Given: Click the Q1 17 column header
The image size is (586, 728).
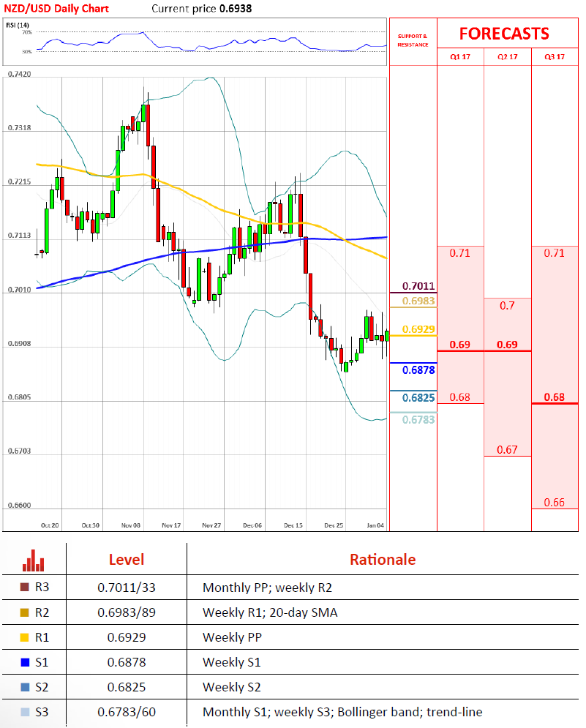Looking at the screenshot, I should 460,56.
